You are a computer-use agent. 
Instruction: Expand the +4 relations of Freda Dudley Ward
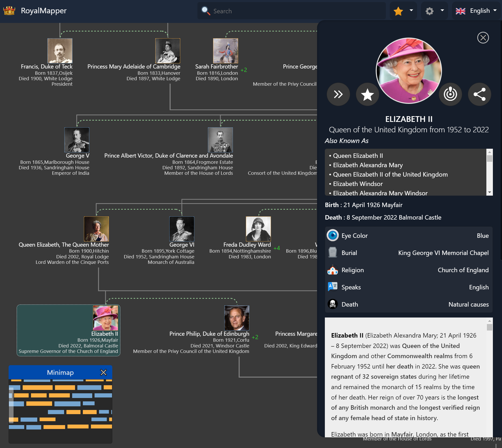tap(277, 248)
